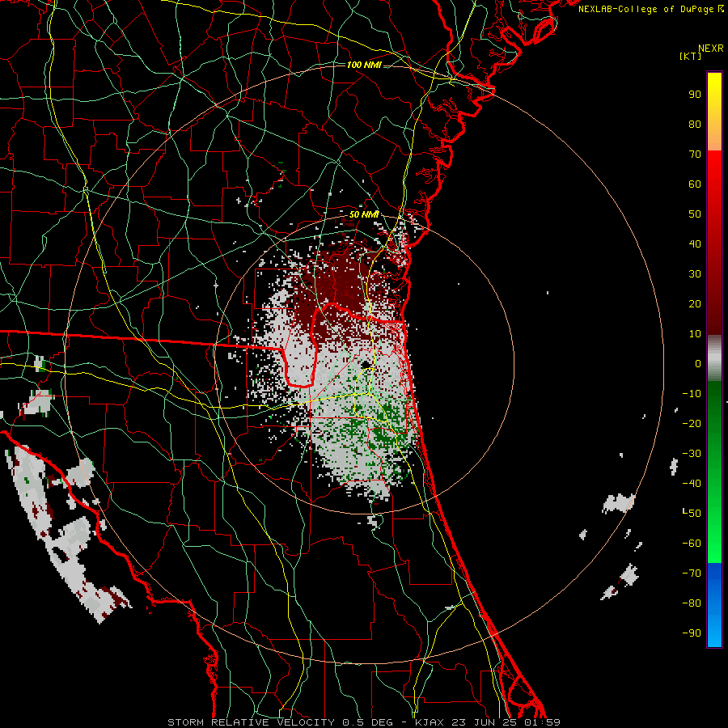Click the -20 scale value
728x728 pixels.
[692, 424]
